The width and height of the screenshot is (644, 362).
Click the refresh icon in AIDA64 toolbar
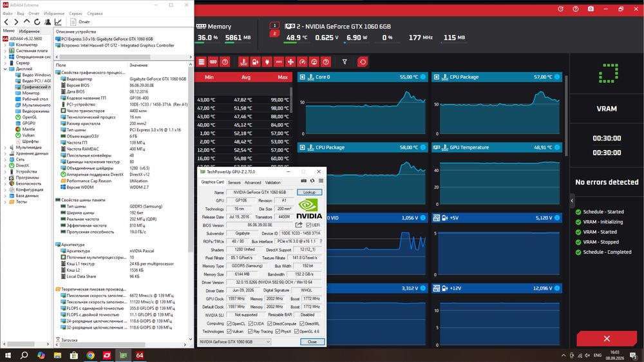pyautogui.click(x=37, y=22)
